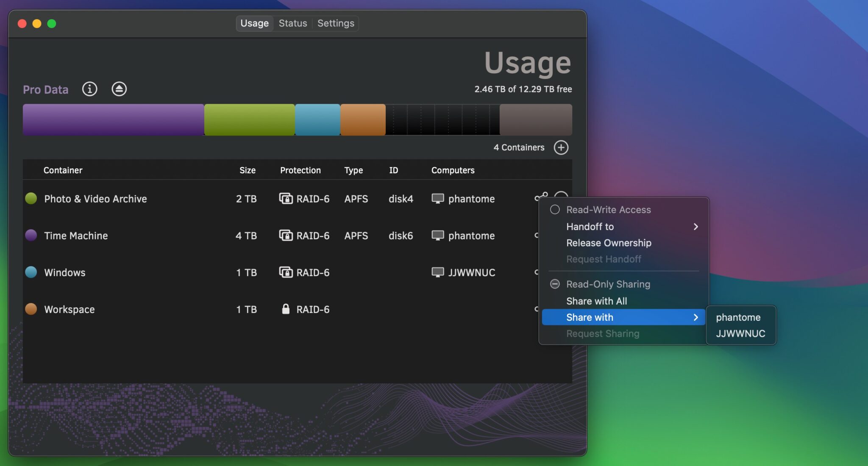Click the purple dot beside Time Machine
The height and width of the screenshot is (466, 868).
[31, 235]
